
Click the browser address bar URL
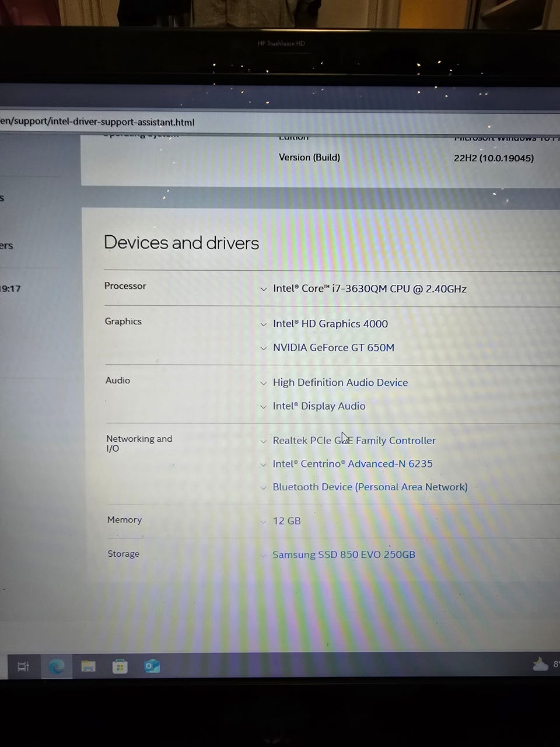97,122
